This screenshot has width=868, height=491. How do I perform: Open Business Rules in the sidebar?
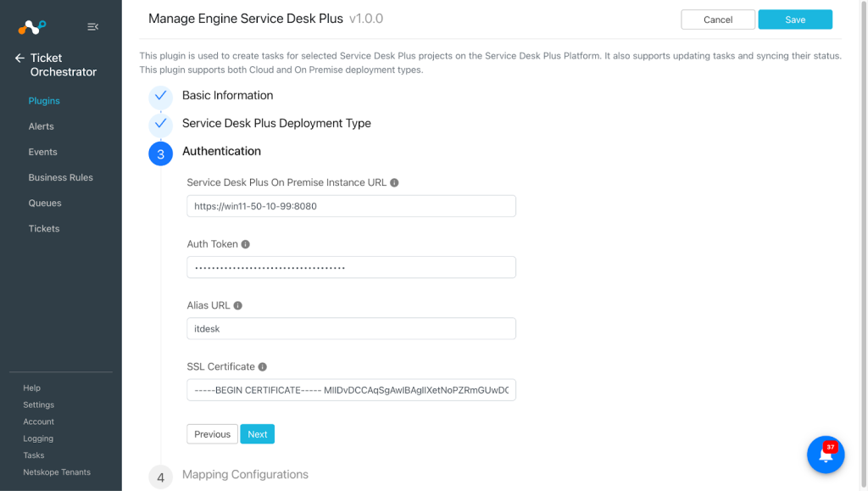(x=61, y=178)
